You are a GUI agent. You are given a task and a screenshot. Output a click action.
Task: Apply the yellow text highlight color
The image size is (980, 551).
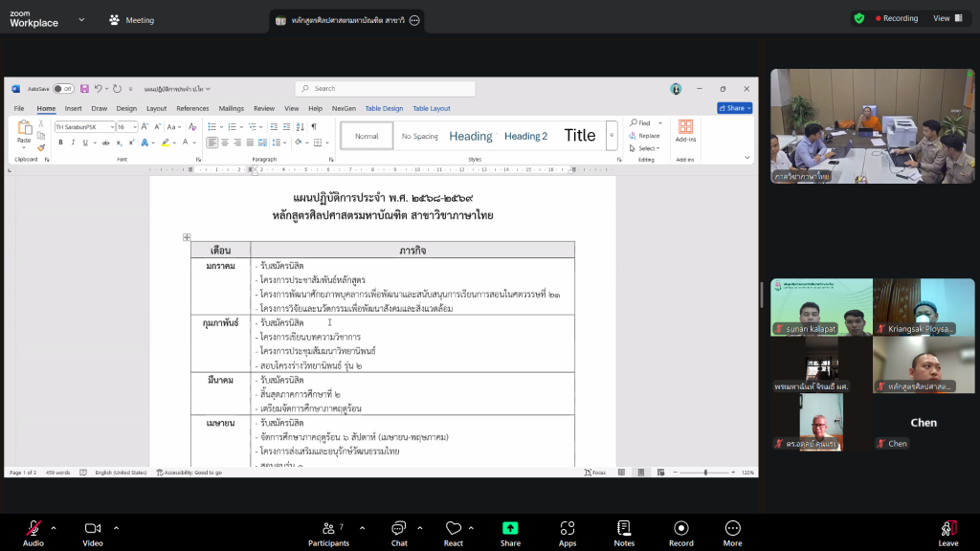tap(165, 143)
